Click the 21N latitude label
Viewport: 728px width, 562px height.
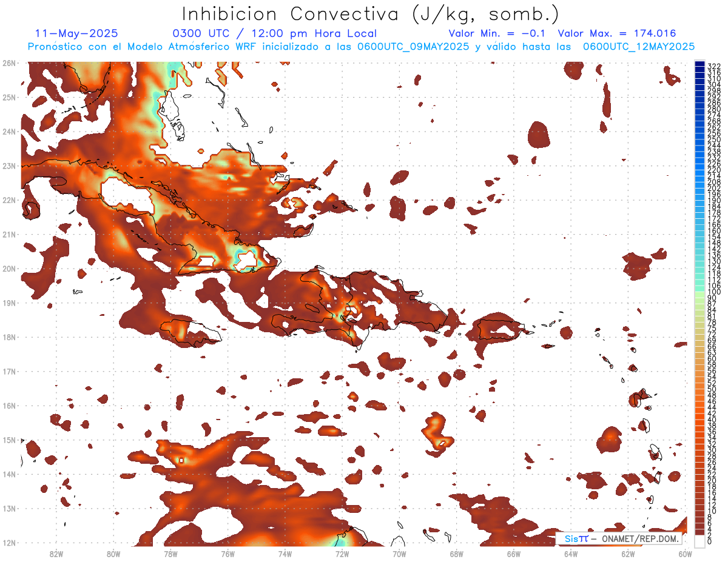click(x=8, y=234)
